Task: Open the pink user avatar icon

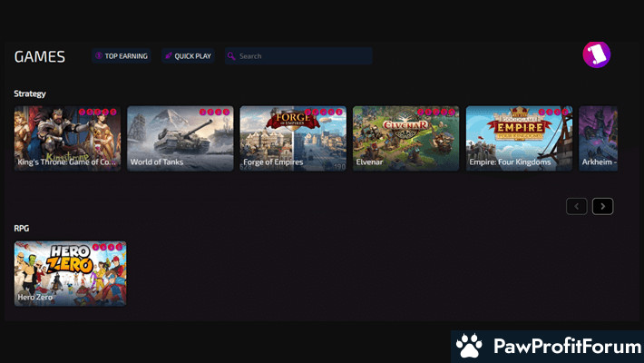Action: click(596, 54)
